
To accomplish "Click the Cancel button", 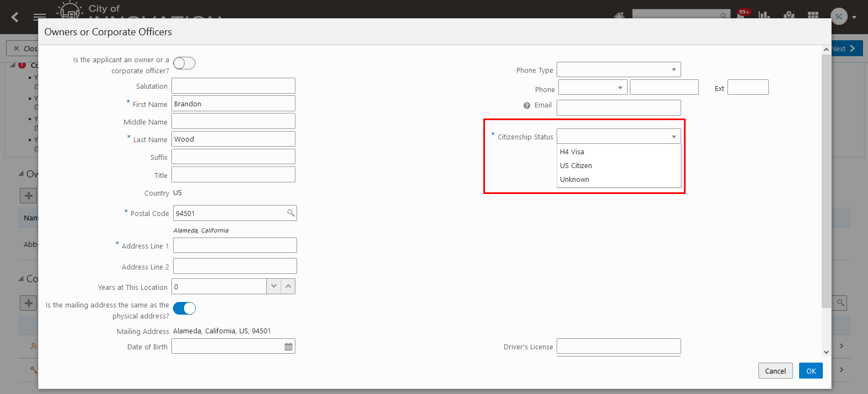I will (x=775, y=371).
